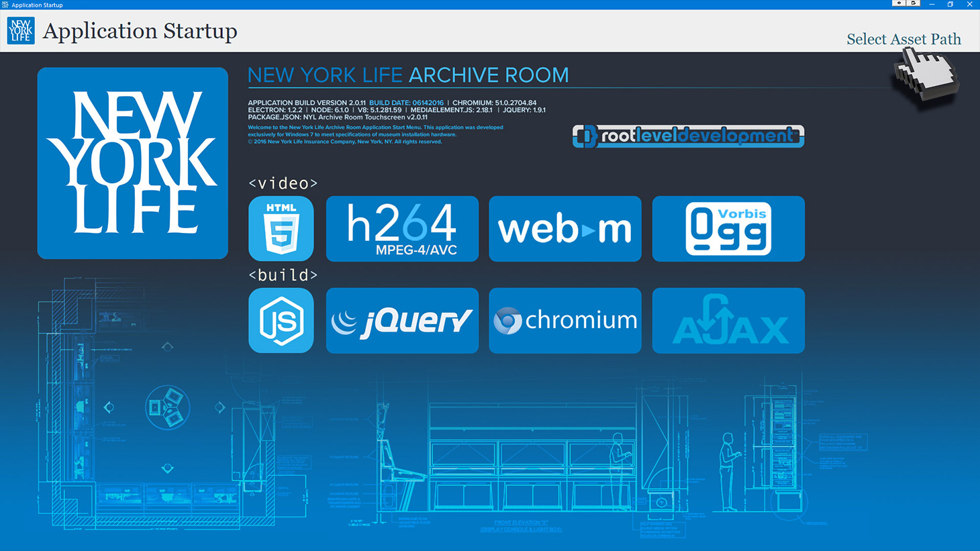The width and height of the screenshot is (980, 551).
Task: Restore down the Application Startup window
Action: (950, 5)
